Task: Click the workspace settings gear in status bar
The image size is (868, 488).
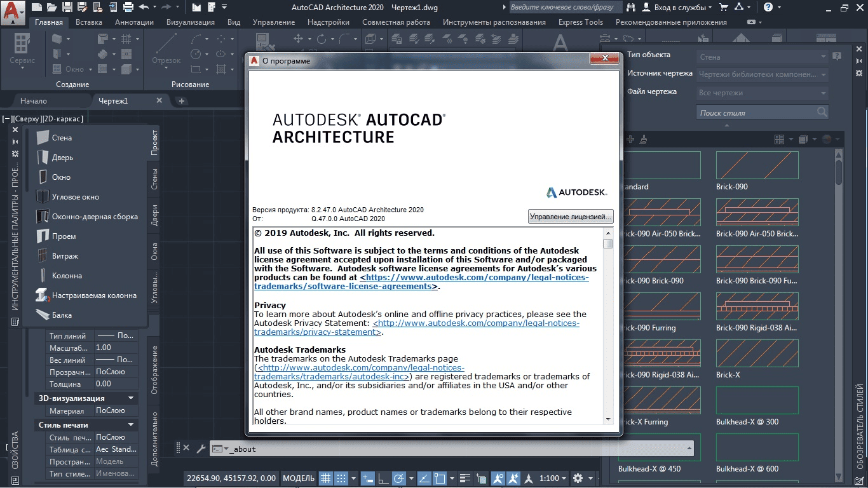Action: tap(578, 478)
